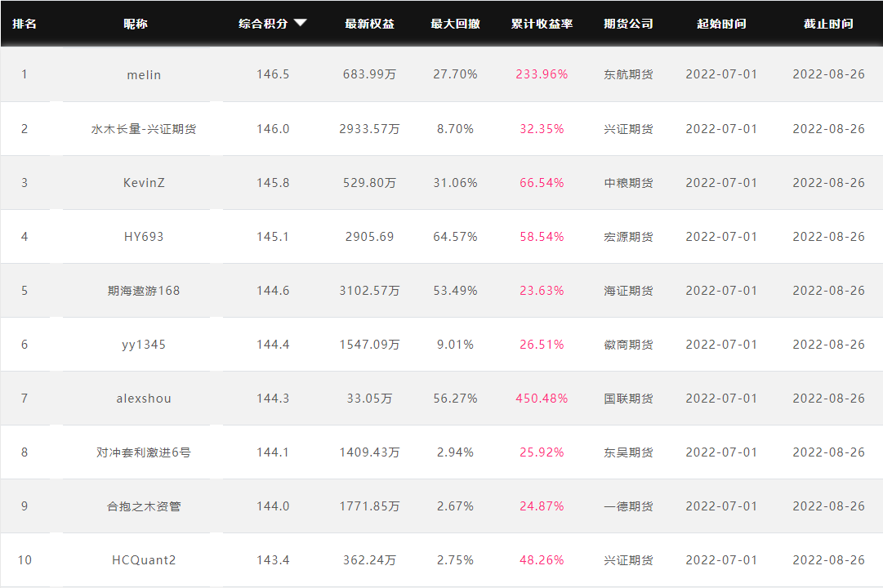
Task: Click the return rate 233.96%
Action: (x=542, y=74)
